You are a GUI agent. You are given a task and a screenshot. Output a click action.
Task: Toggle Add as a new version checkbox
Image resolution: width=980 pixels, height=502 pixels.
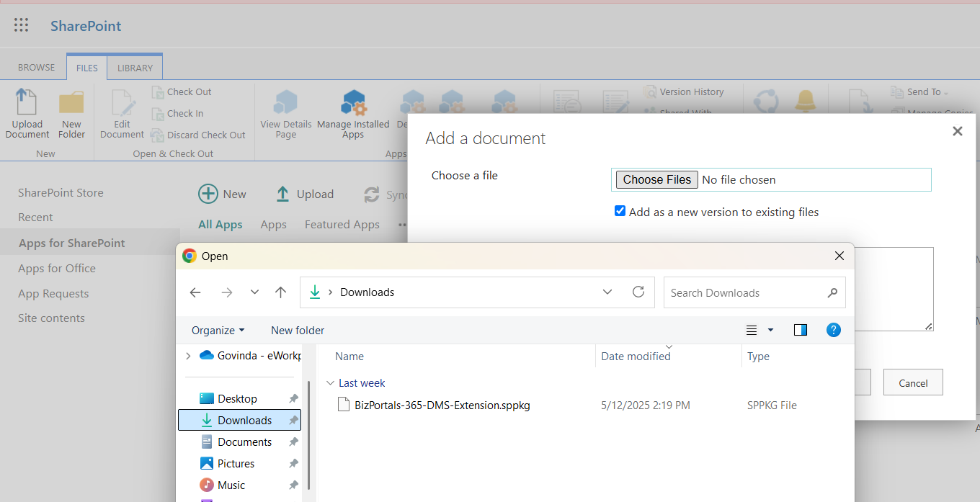[x=620, y=211]
